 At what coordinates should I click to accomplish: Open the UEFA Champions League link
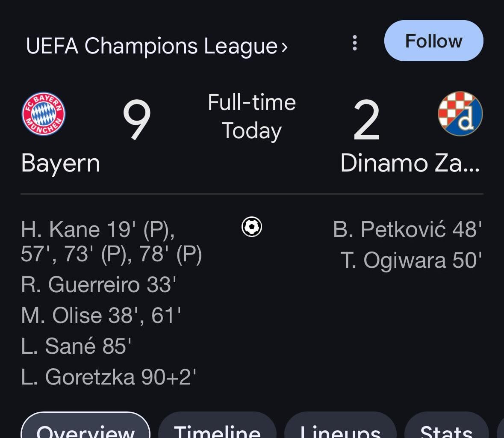(151, 46)
